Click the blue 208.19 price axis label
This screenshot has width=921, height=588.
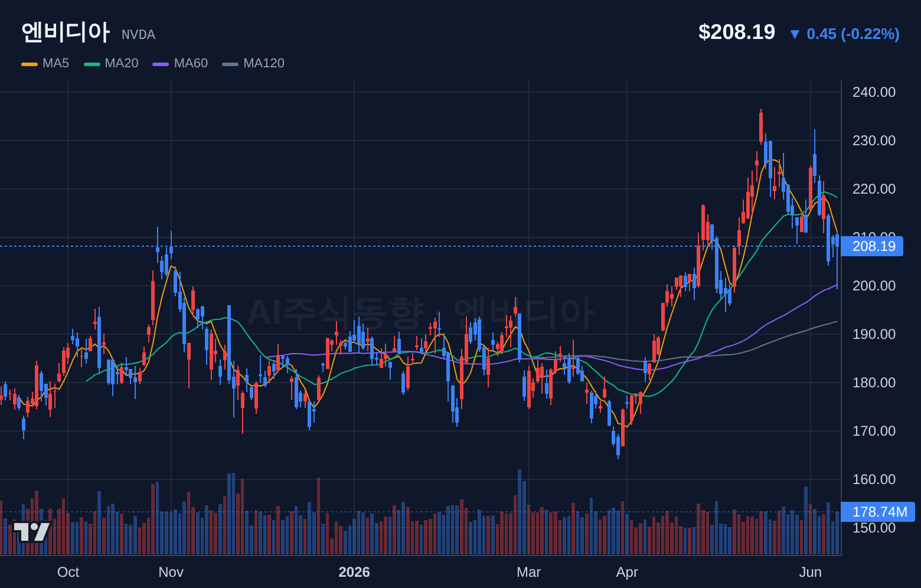872,246
